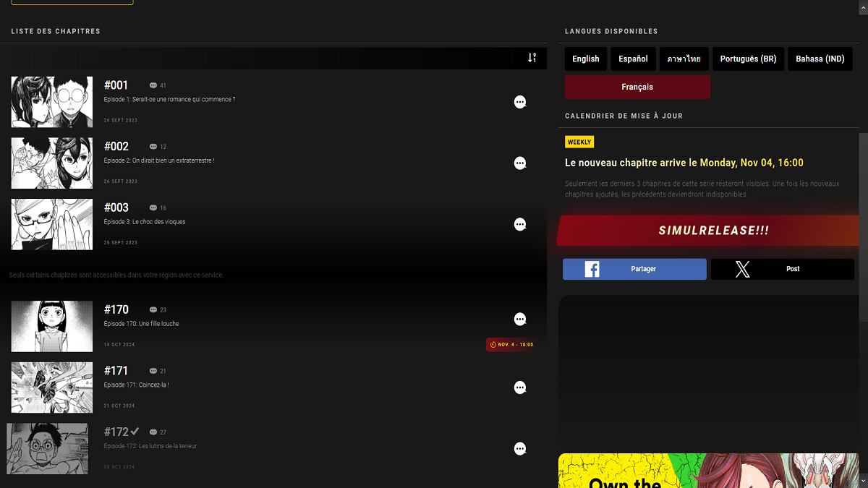Choose the Thai language option
Screen dimensions: 868x488
coord(684,59)
